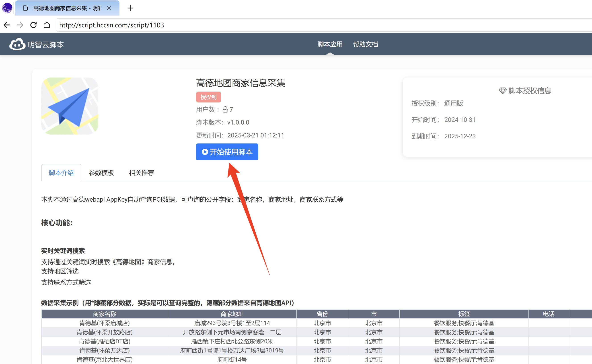Click the cell 肯德基(怀柔万达店)
This screenshot has width=592, height=364.
pyautogui.click(x=105, y=350)
